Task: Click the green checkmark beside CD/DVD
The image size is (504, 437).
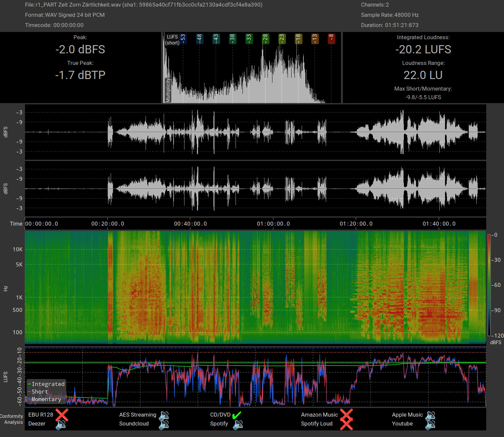Action: pos(237,415)
